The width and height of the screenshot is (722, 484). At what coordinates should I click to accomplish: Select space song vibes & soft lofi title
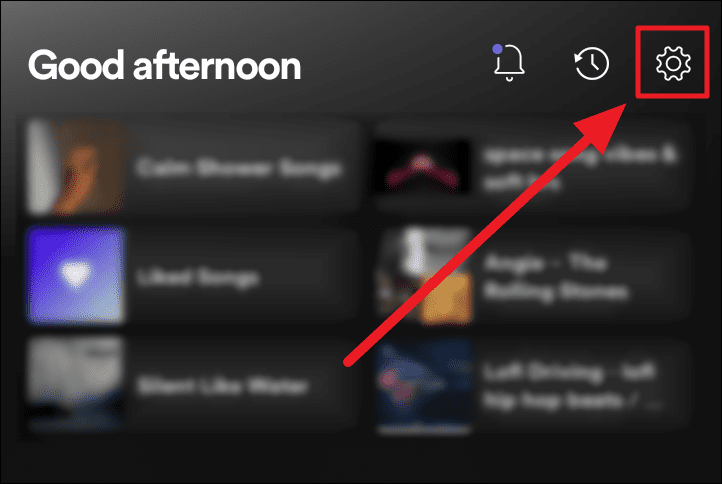(580, 168)
